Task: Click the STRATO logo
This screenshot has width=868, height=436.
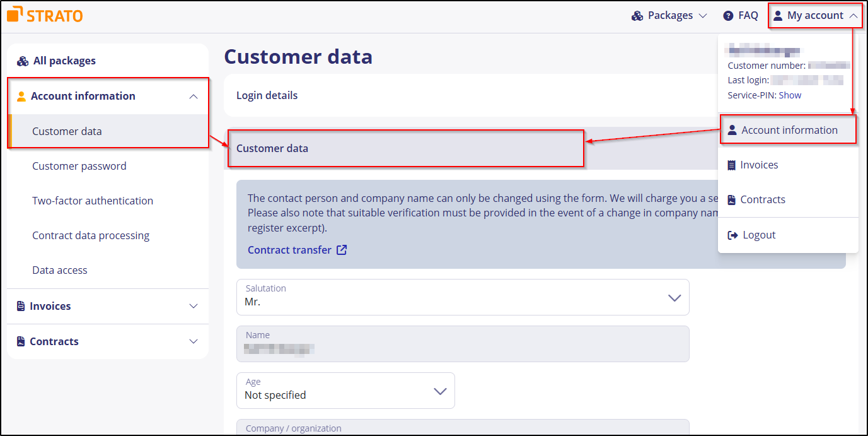Action: 44,15
